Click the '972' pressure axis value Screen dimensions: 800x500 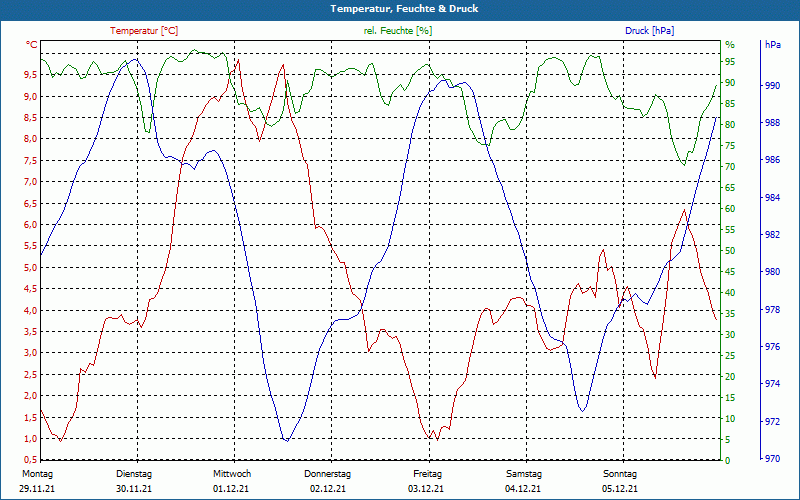click(x=772, y=422)
